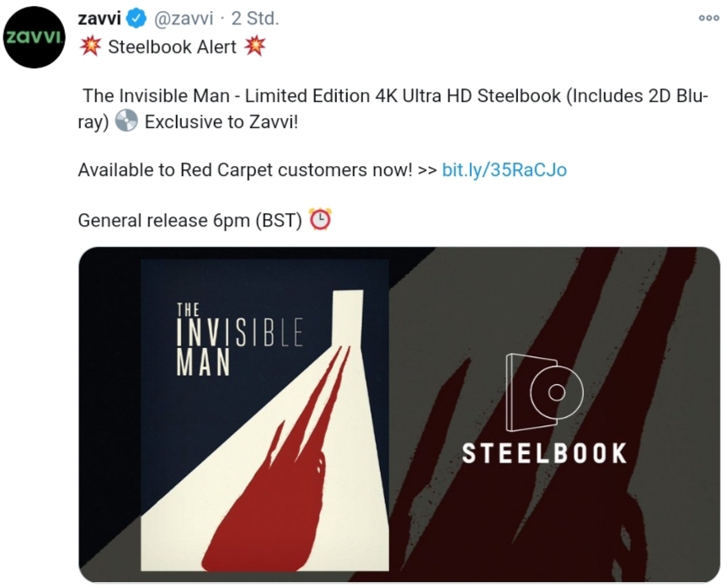Viewport: 727px width, 588px height.
Task: Click the 2 Std. timestamp
Action: click(255, 19)
